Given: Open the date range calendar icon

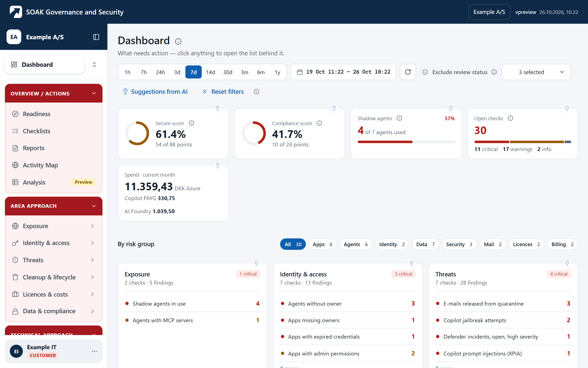Looking at the screenshot, I should point(300,72).
